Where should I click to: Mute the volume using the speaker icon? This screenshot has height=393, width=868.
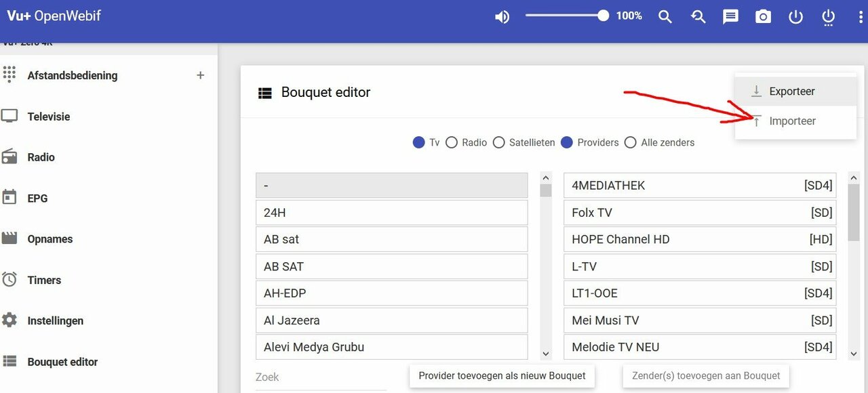coord(502,16)
